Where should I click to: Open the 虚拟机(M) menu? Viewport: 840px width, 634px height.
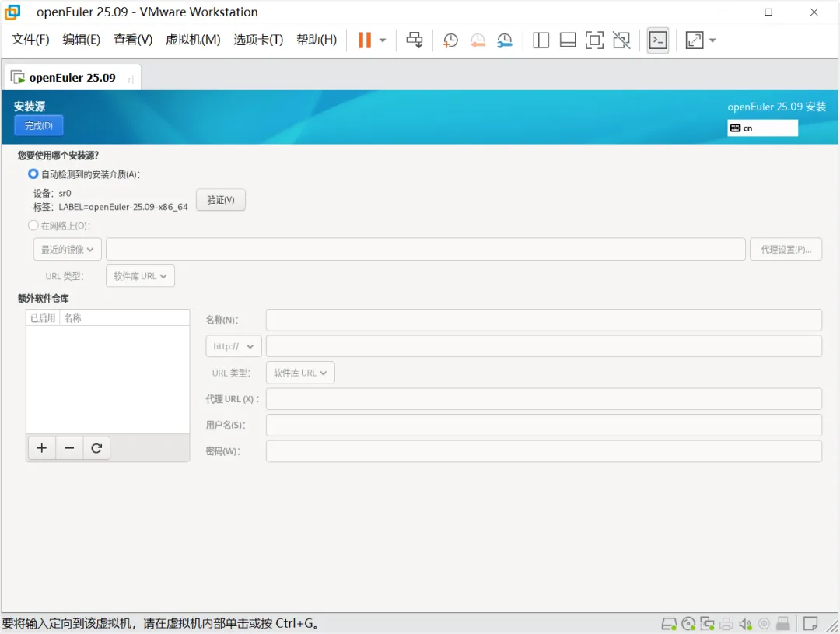(x=193, y=40)
